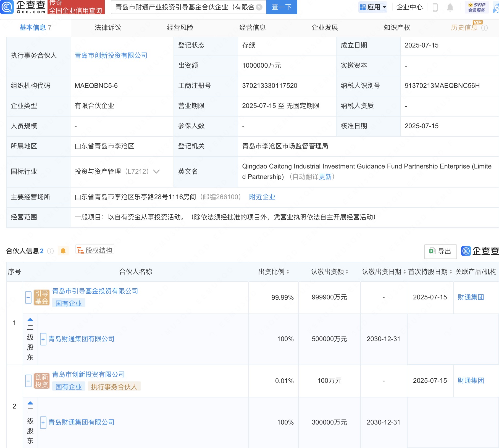Viewport: 499px width, 448px height.
Task: Open 企业中心 link in header
Action: (409, 7)
